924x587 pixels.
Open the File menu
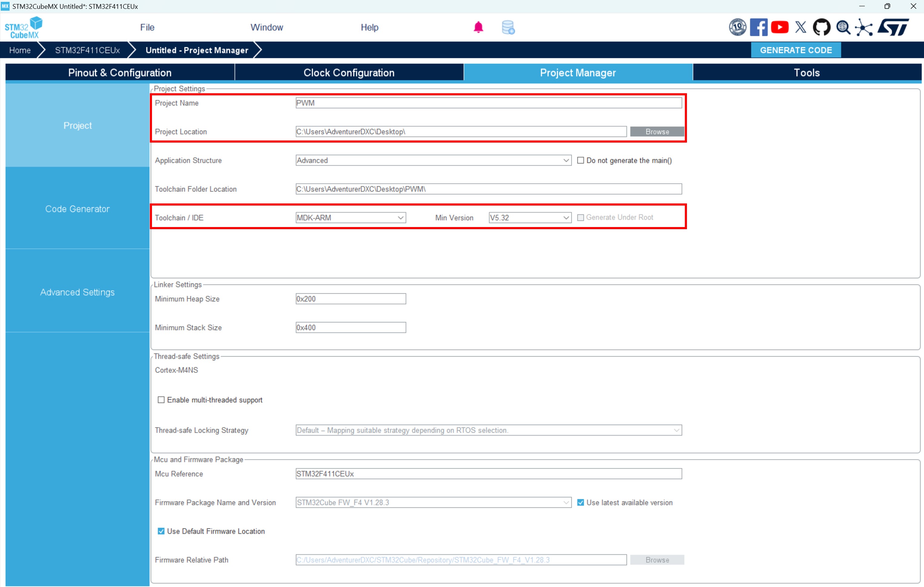click(147, 27)
